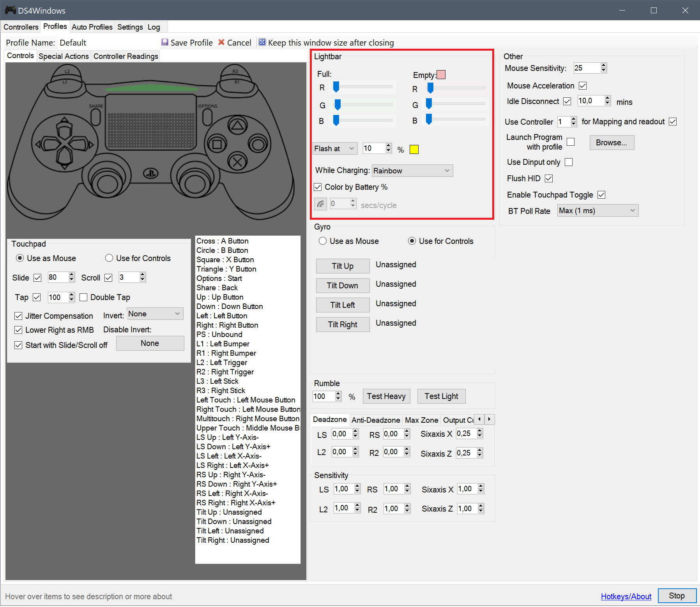Increase the Flash at percentage value

389,146
